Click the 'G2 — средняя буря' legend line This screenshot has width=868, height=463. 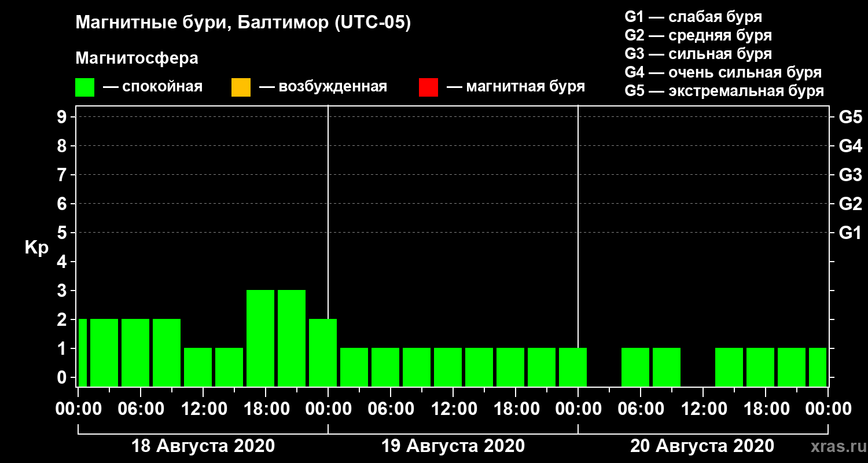click(x=698, y=35)
